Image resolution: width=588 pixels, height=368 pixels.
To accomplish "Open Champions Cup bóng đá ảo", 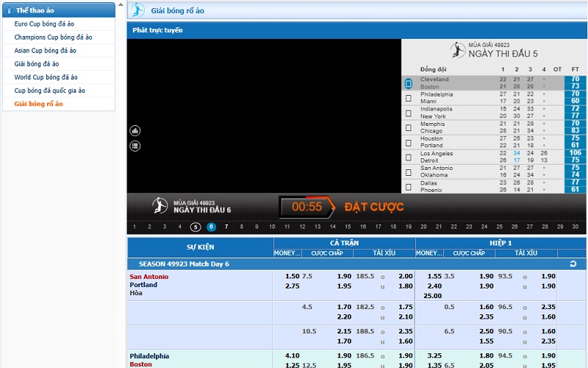I will 53,38.
